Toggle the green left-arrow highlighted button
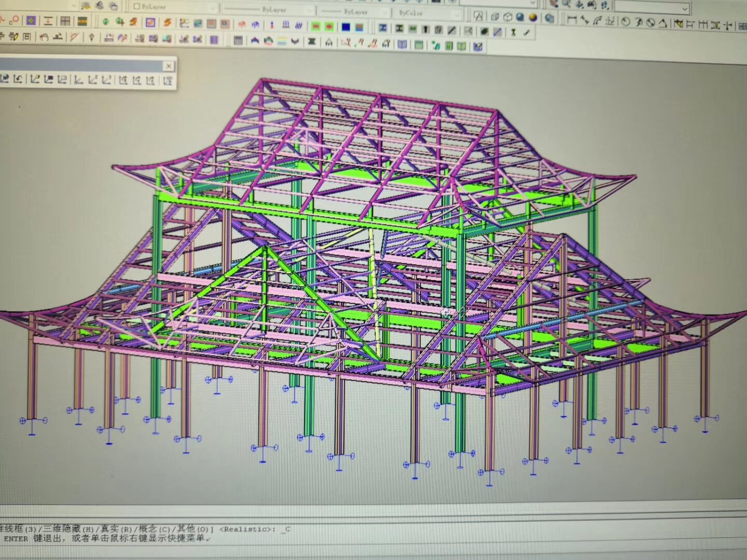 [x=315, y=26]
